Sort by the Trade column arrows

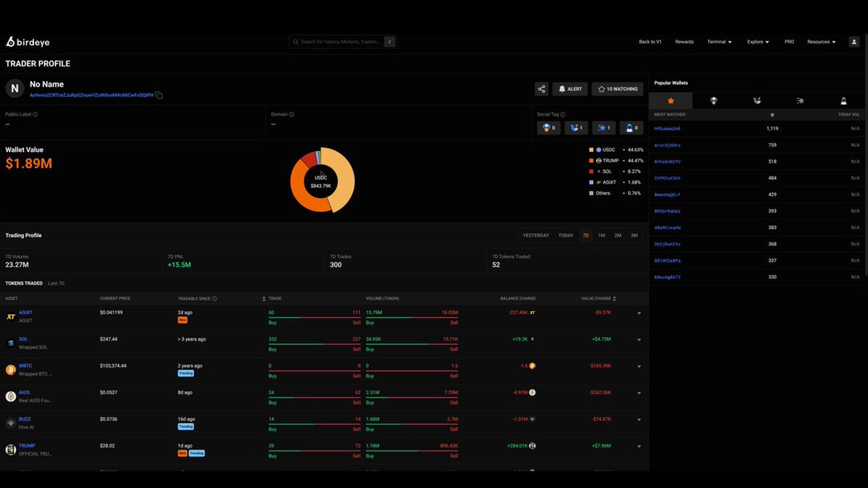point(264,299)
